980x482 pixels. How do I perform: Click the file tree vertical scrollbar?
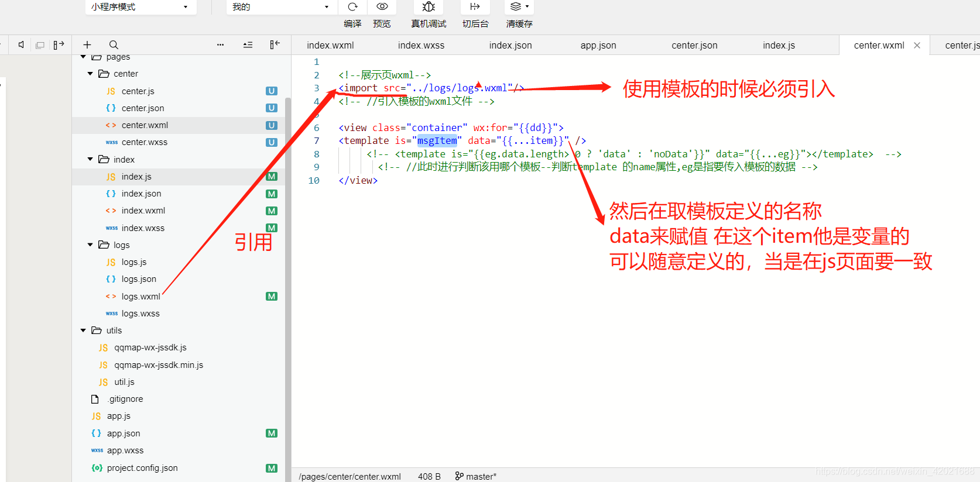coord(288,289)
